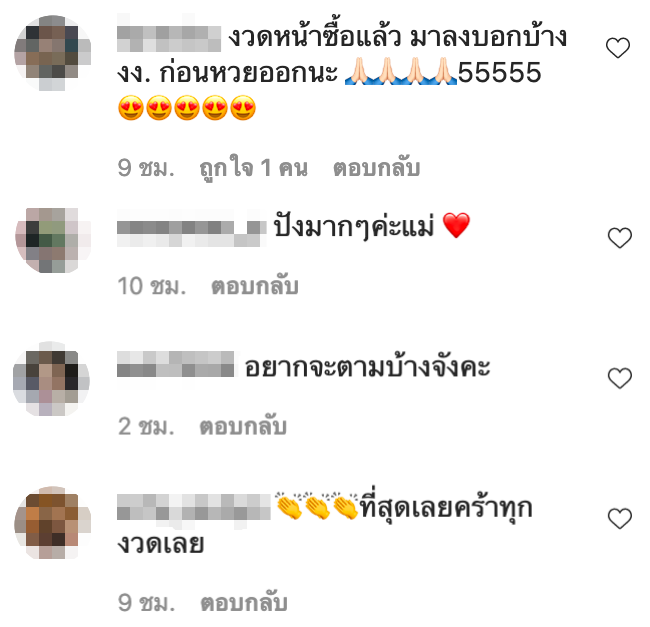650x627 pixels.
Task: Reply to the 10 ชม. comment
Action: coord(255,286)
